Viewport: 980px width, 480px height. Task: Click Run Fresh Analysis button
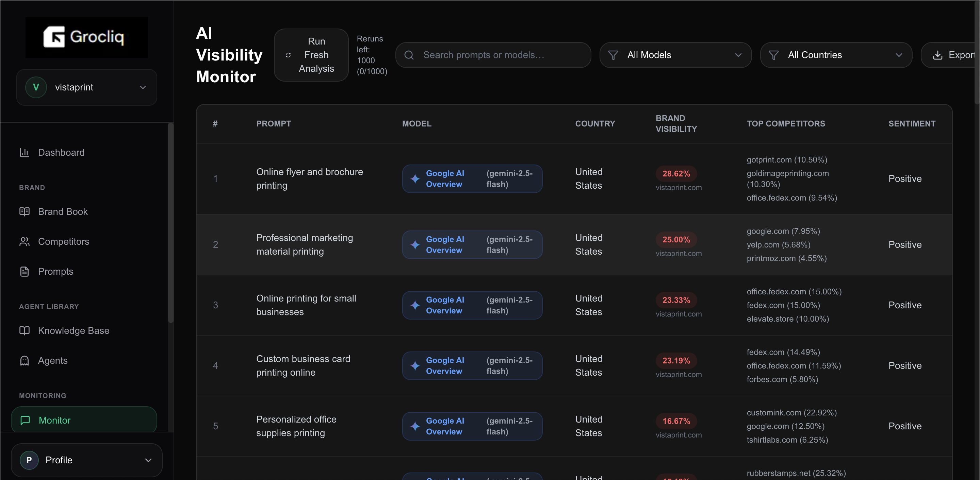(311, 55)
